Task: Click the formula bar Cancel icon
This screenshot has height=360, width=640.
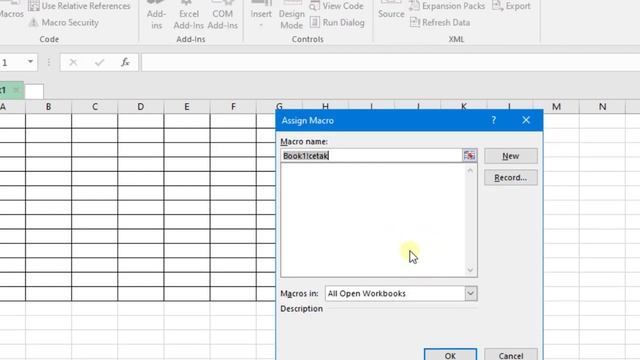Action: (73, 62)
